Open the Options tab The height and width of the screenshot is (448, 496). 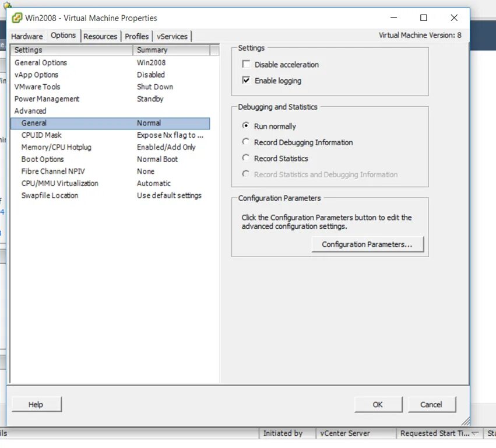(x=64, y=35)
